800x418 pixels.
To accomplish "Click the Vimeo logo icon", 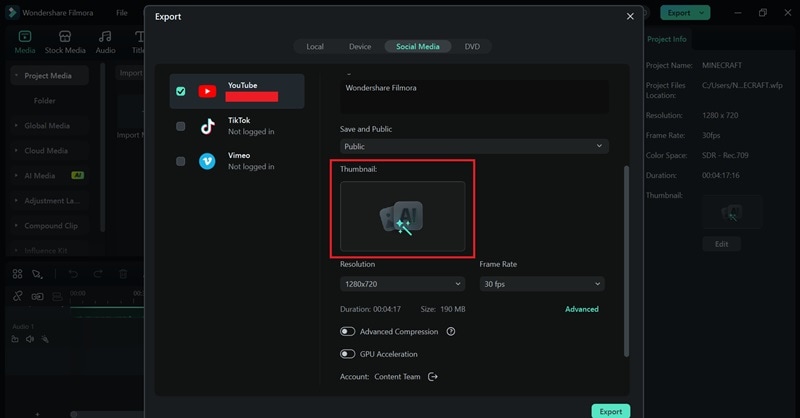I will [x=207, y=161].
